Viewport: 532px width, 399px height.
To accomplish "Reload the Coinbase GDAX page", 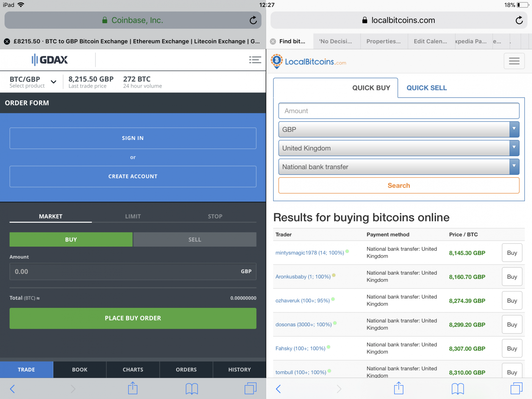I will (x=253, y=20).
